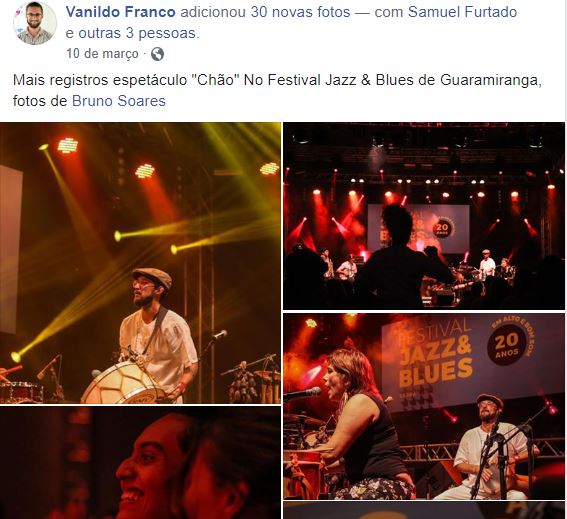Click the microphone in the singer photo
Screen dimensions: 567x519
click(x=303, y=393)
